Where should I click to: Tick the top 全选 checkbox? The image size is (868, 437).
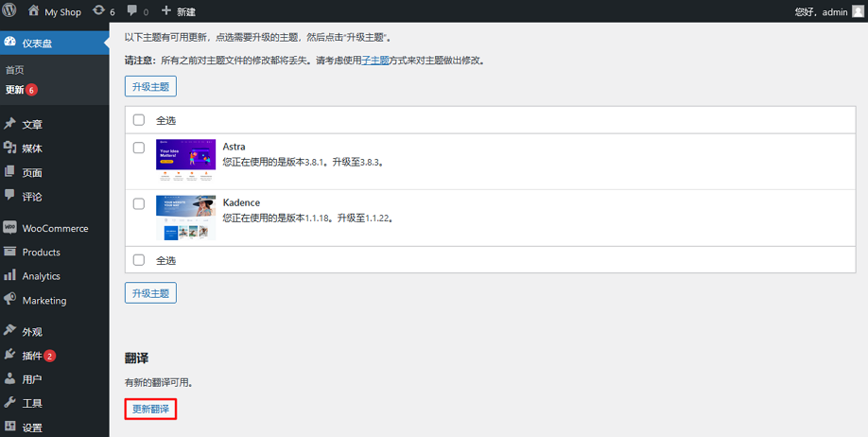pos(139,119)
